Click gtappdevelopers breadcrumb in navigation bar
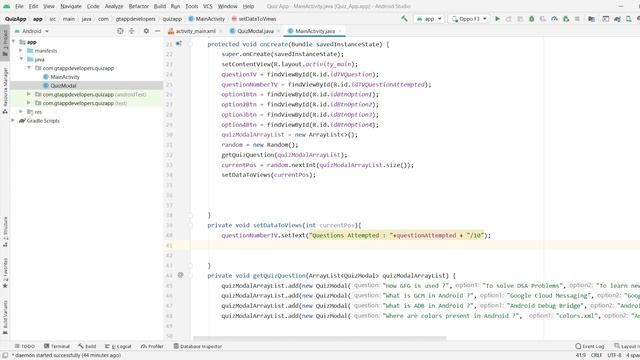 pyautogui.click(x=136, y=19)
